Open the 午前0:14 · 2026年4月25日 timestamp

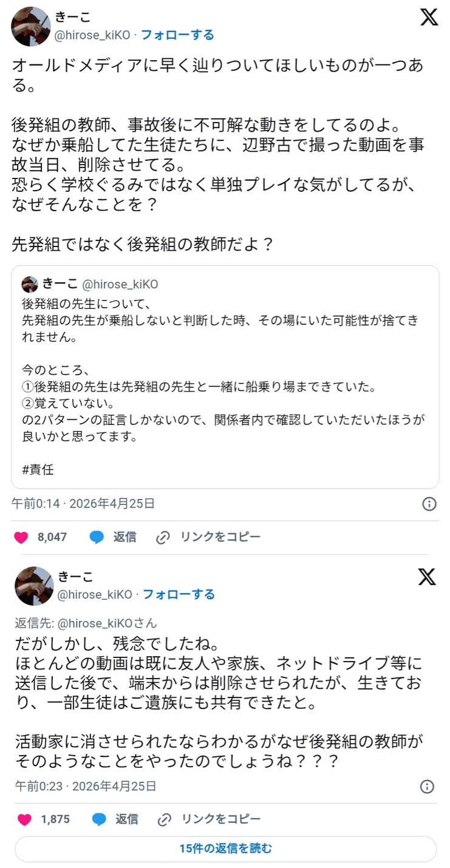tap(83, 503)
